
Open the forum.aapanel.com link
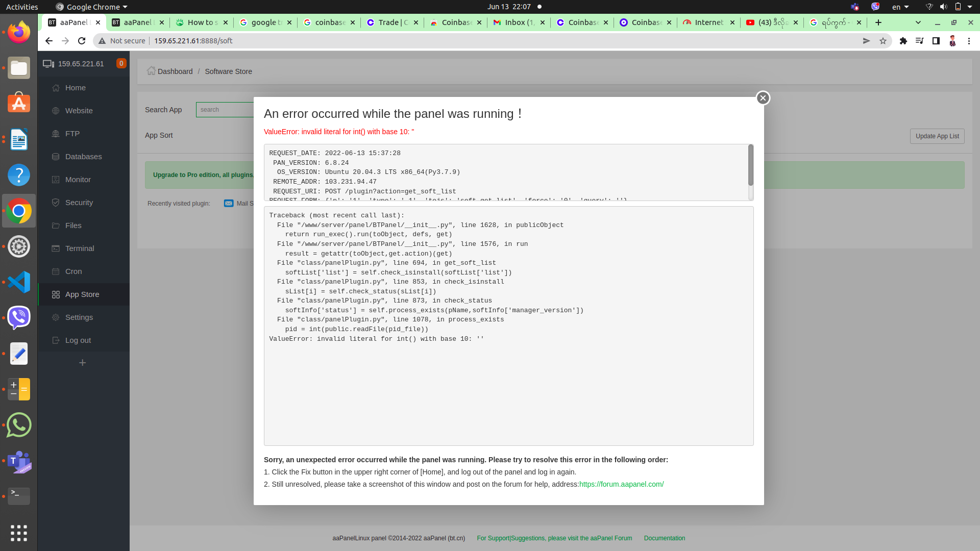click(621, 484)
